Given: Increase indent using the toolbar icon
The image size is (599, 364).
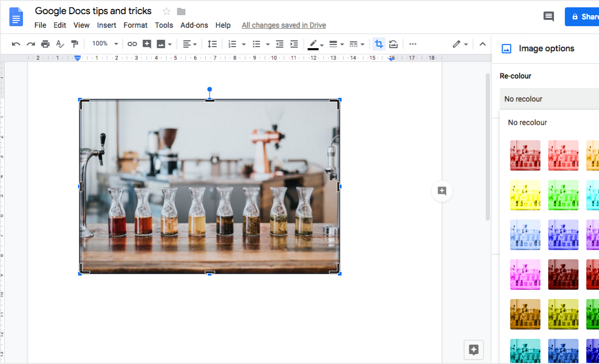Looking at the screenshot, I should [294, 44].
